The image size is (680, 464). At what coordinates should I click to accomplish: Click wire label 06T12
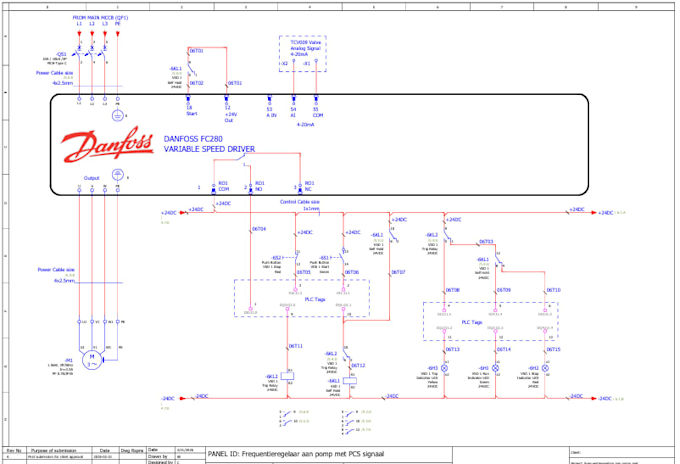pos(358,366)
